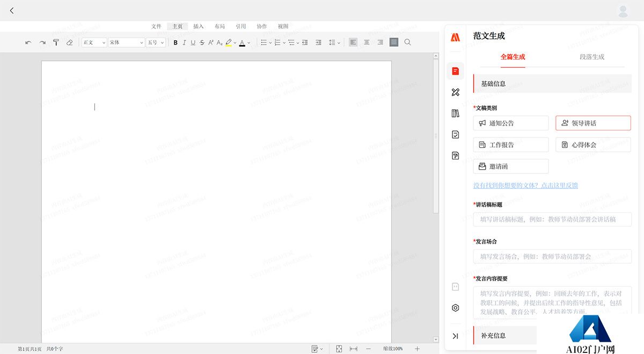Image resolution: width=644 pixels, height=354 pixels.
Task: Toggle underline formatting
Action: tap(193, 42)
